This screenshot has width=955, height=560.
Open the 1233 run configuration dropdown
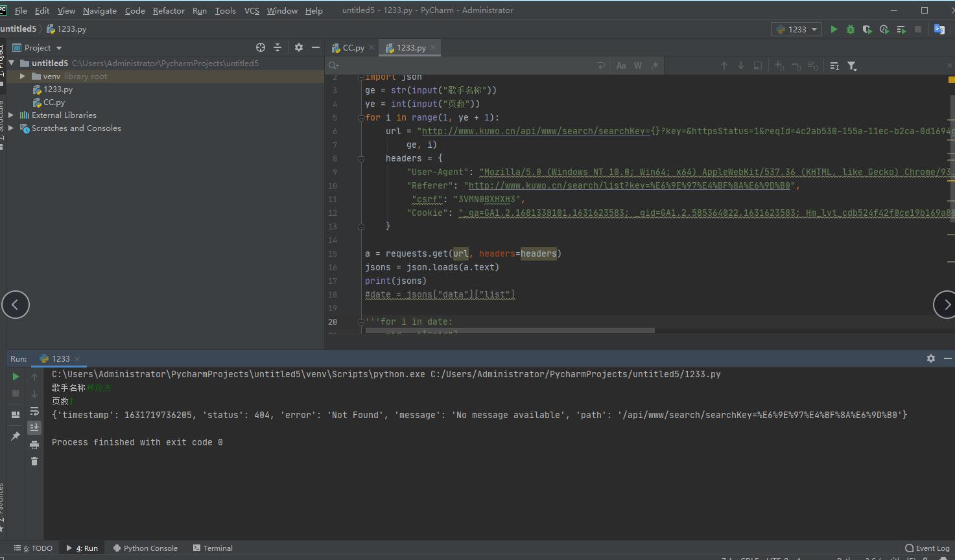click(x=797, y=29)
